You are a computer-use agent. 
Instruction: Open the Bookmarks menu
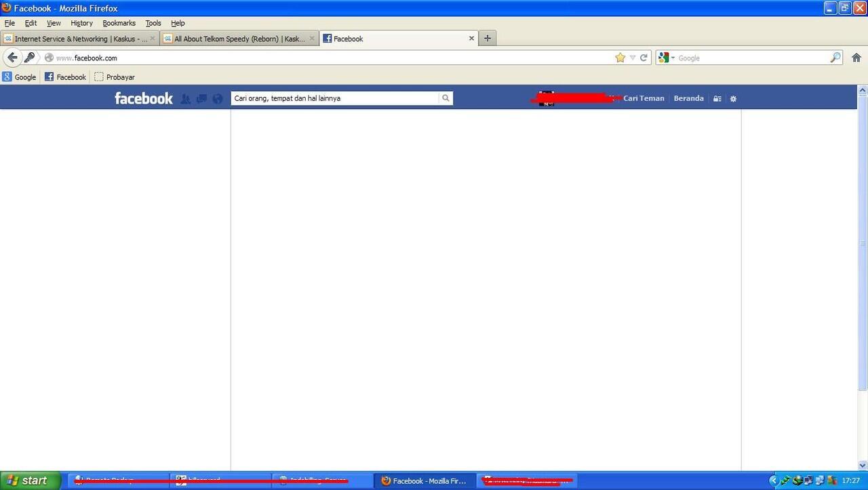[x=119, y=23]
